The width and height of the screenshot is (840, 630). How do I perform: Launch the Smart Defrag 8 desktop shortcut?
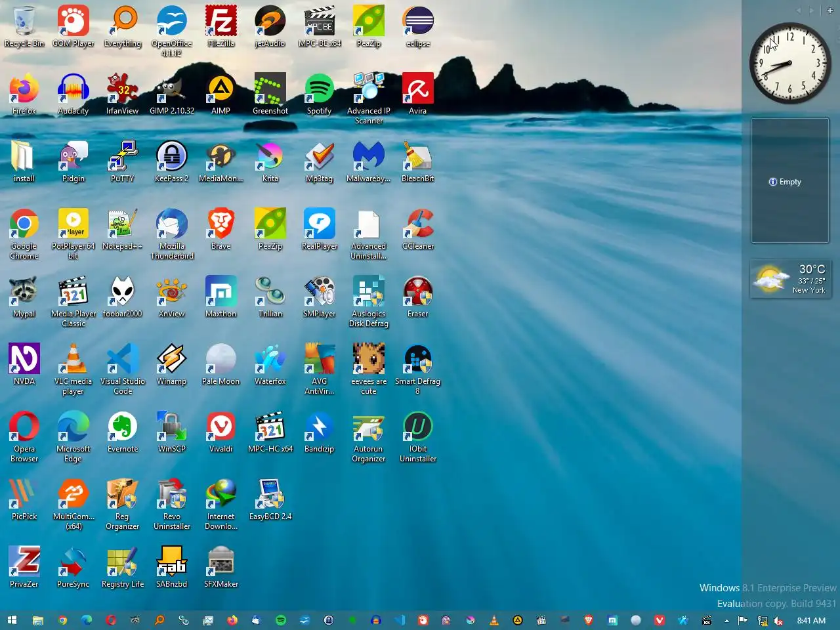tap(418, 369)
